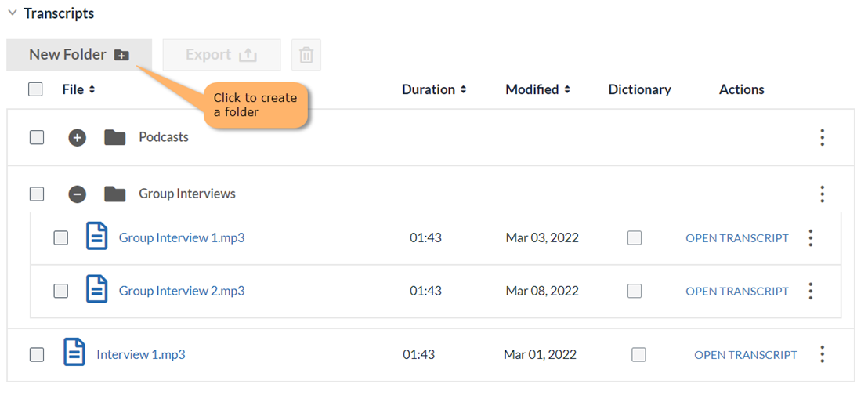Open three-dot actions menu for Group Interviews folder
This screenshot has width=868, height=395.
pyautogui.click(x=822, y=194)
